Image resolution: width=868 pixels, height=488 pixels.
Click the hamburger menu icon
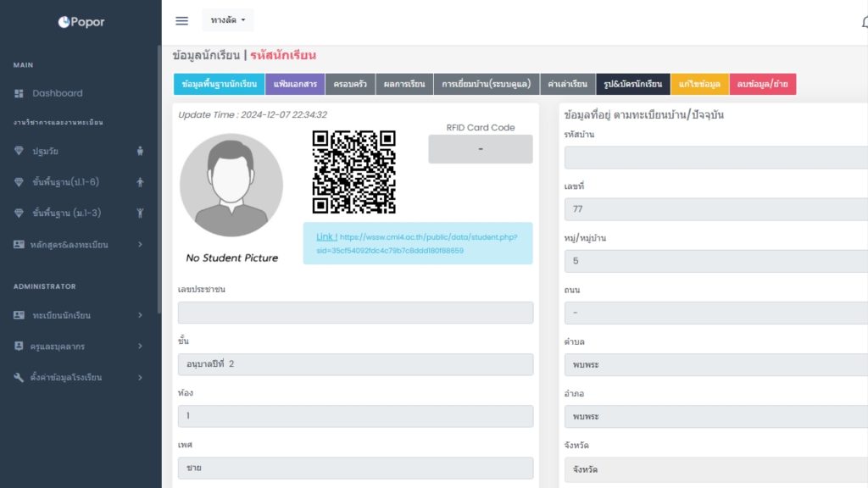[181, 21]
